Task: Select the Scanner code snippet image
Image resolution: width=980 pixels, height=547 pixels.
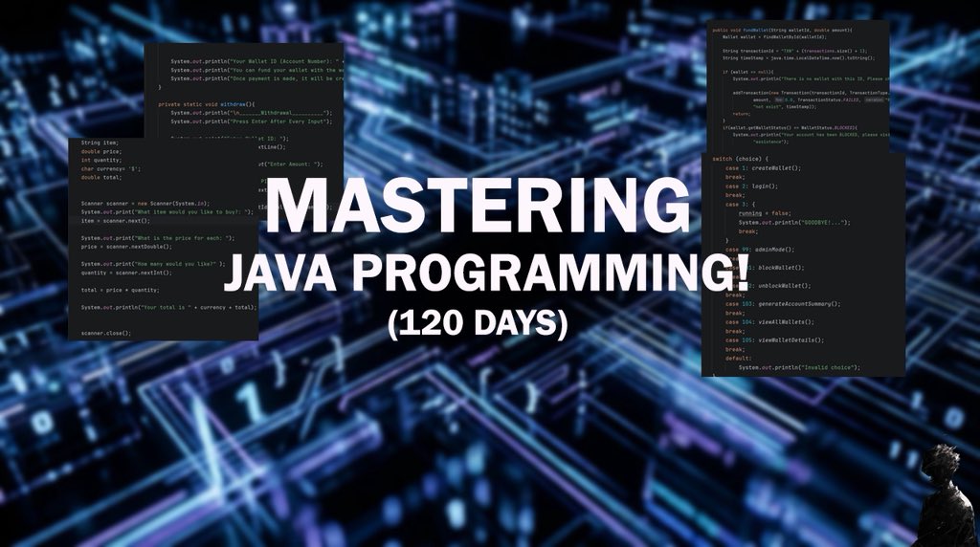Action: click(x=163, y=239)
